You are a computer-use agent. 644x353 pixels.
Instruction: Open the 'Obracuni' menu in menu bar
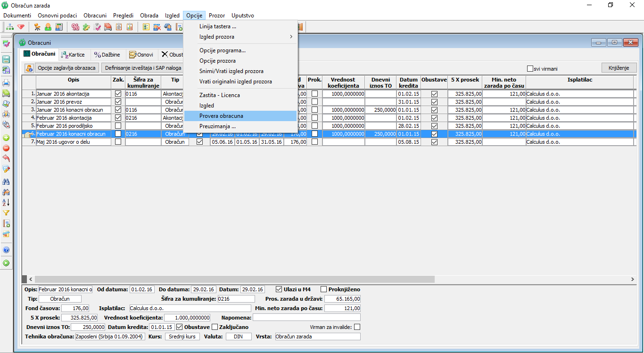point(95,16)
